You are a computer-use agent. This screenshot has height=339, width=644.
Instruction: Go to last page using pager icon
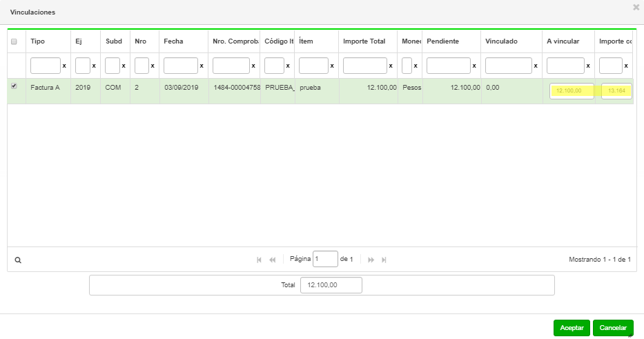click(x=384, y=260)
